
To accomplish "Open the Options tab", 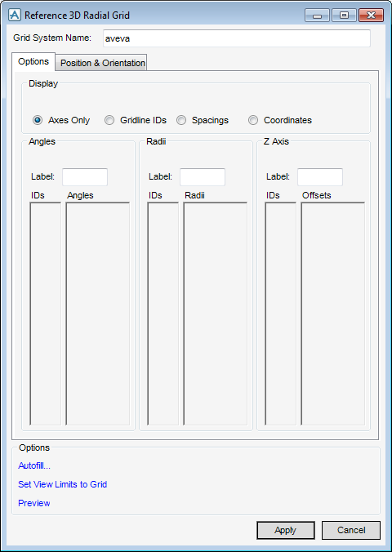I will click(33, 61).
